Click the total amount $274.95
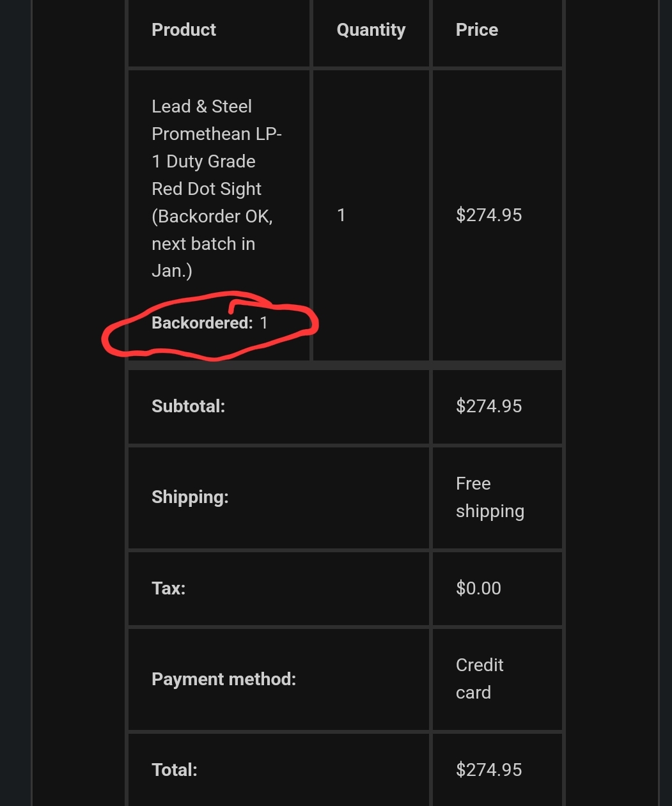672x806 pixels. [x=488, y=770]
